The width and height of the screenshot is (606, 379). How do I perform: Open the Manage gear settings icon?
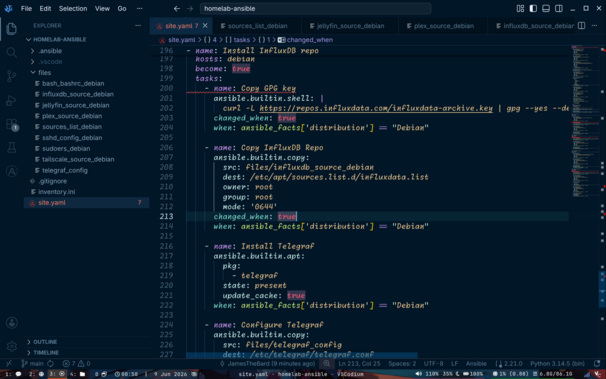coord(12,346)
